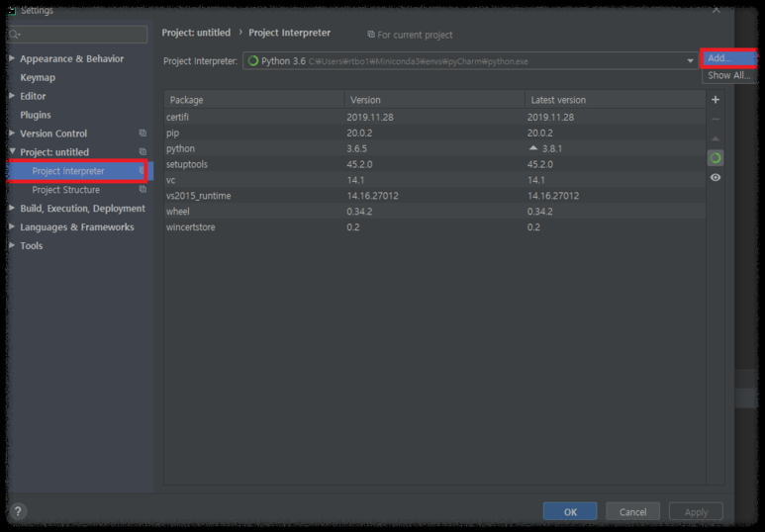Click the copy icon beside Version Control
Screen dimensions: 765x532
(x=143, y=133)
